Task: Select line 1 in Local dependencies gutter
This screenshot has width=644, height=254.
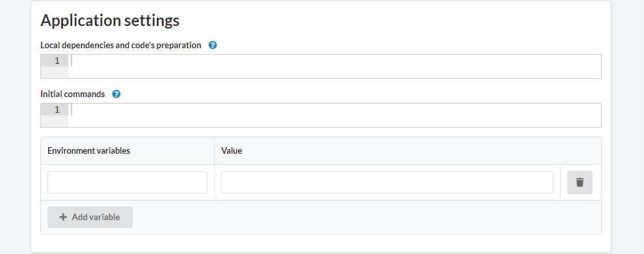Action: point(55,61)
